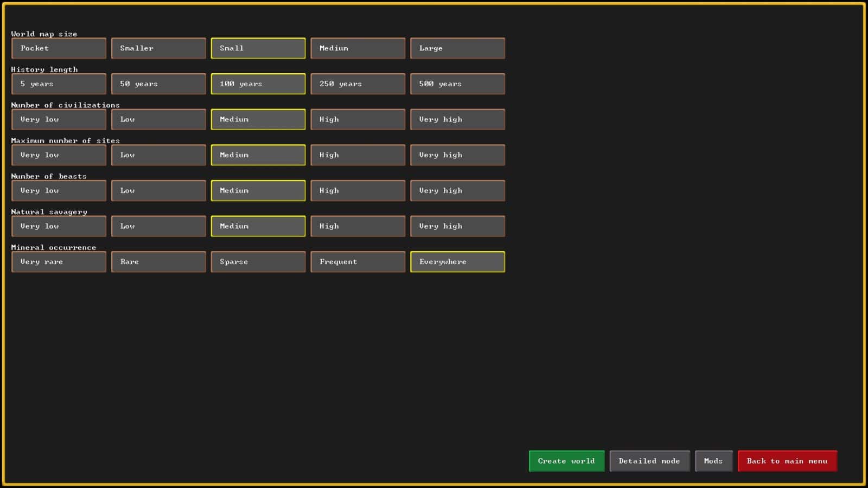Set number of civilizations to Very high

tap(457, 119)
